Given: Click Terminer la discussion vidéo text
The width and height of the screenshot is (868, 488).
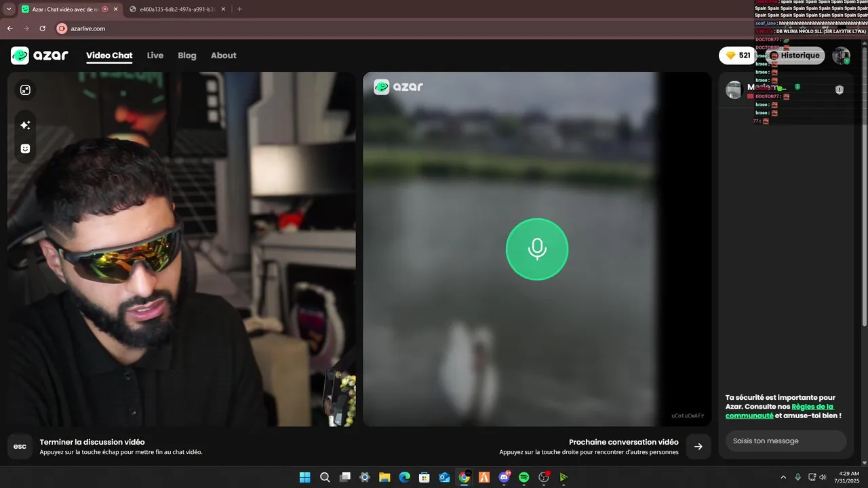Looking at the screenshot, I should pyautogui.click(x=92, y=442).
